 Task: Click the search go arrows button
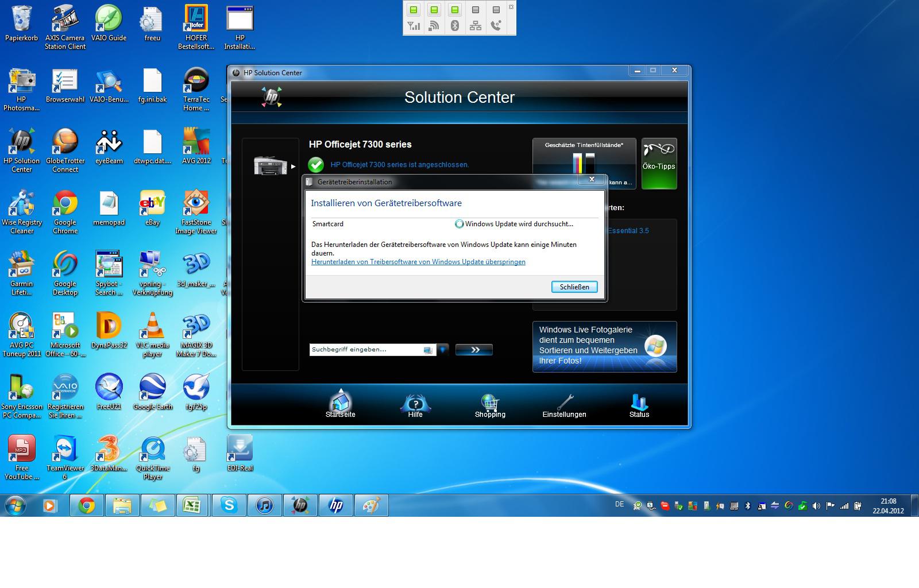(x=474, y=350)
